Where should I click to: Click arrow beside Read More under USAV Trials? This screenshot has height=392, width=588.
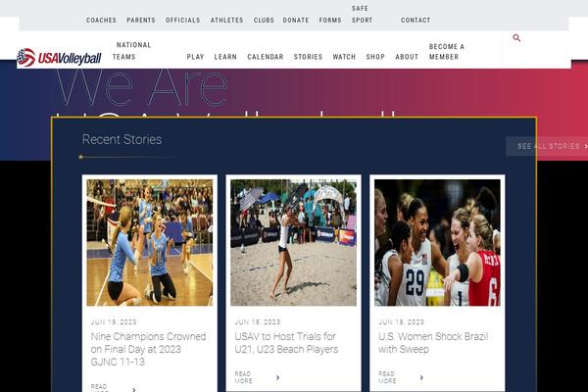(x=277, y=377)
